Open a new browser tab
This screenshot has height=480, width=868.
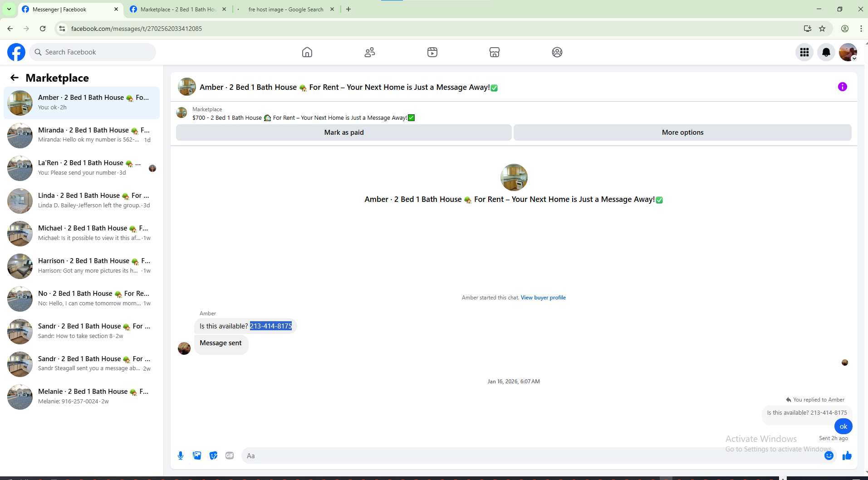[348, 9]
